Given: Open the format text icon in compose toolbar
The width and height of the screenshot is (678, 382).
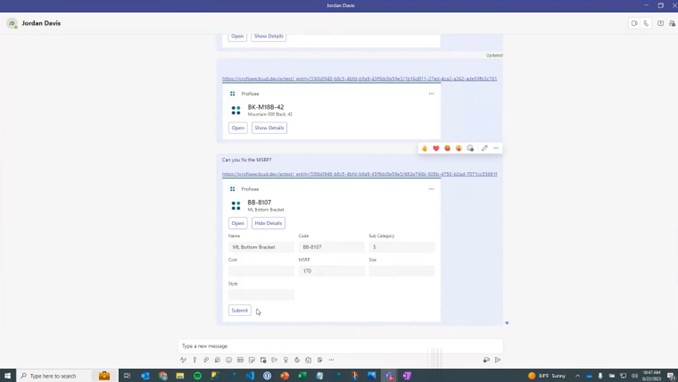Looking at the screenshot, I should click(x=183, y=360).
